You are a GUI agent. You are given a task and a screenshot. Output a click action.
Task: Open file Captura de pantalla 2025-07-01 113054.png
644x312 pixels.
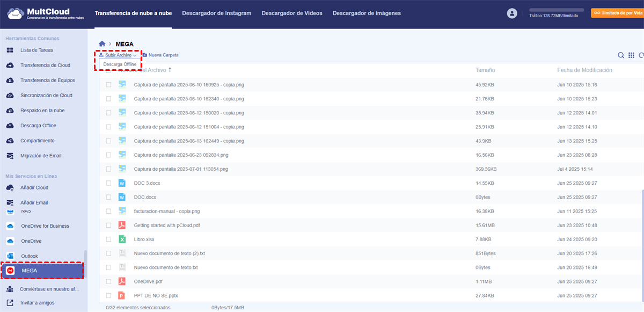pos(181,169)
